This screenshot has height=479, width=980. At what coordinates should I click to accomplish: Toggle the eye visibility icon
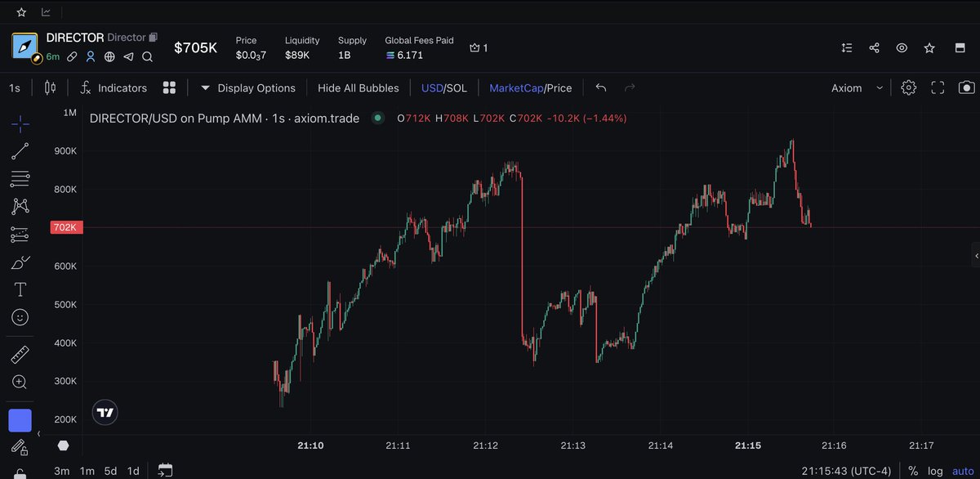pos(902,48)
